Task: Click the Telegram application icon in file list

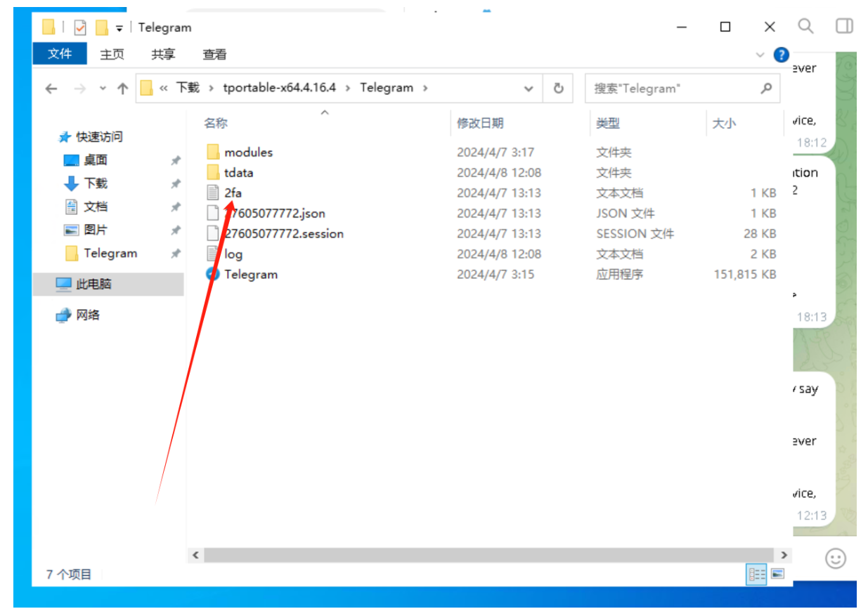Action: pyautogui.click(x=213, y=275)
